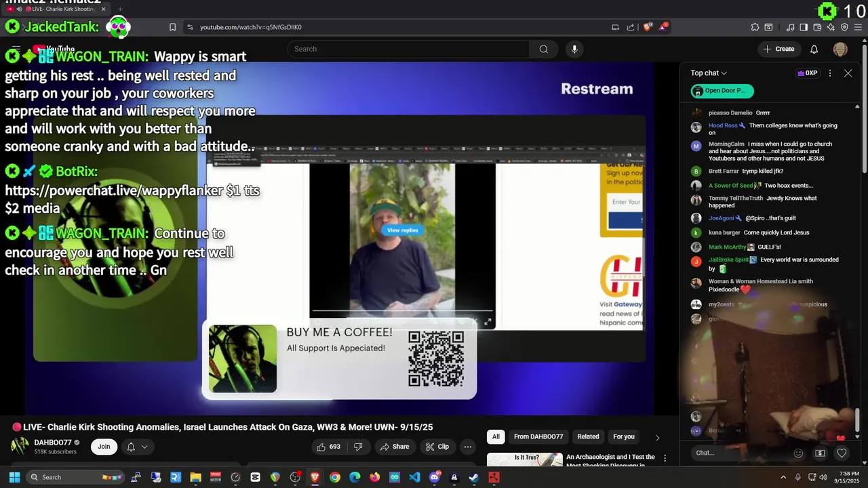Open the browser extensions puzzle icon

[755, 27]
